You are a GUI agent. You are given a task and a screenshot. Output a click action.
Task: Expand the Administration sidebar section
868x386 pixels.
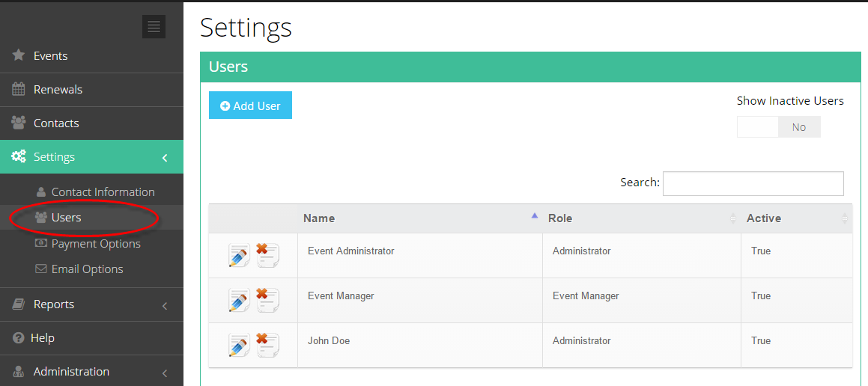coord(165,373)
